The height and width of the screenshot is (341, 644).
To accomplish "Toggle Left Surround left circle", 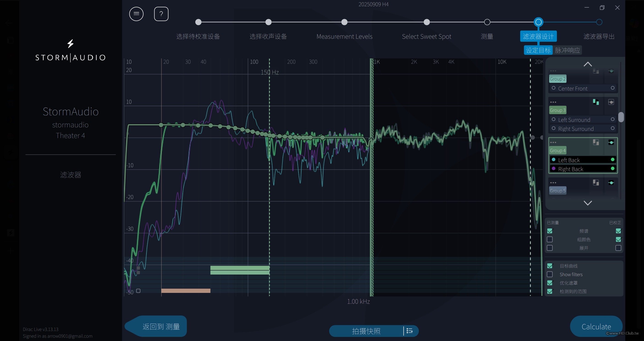I will tap(553, 119).
